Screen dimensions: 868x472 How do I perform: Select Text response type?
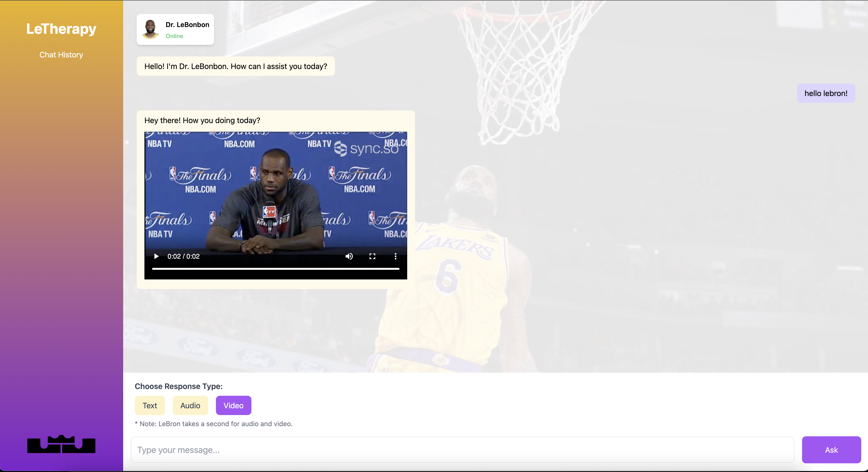coord(149,405)
